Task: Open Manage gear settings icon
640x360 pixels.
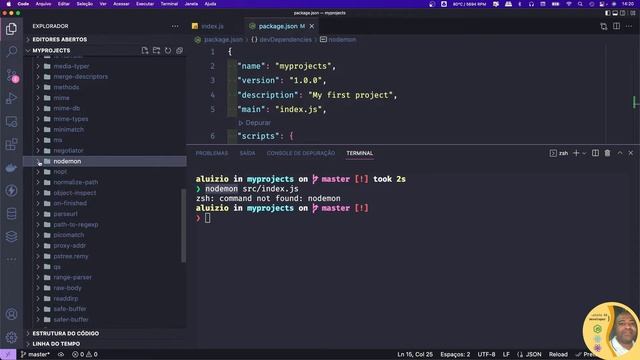Action: tap(11, 337)
